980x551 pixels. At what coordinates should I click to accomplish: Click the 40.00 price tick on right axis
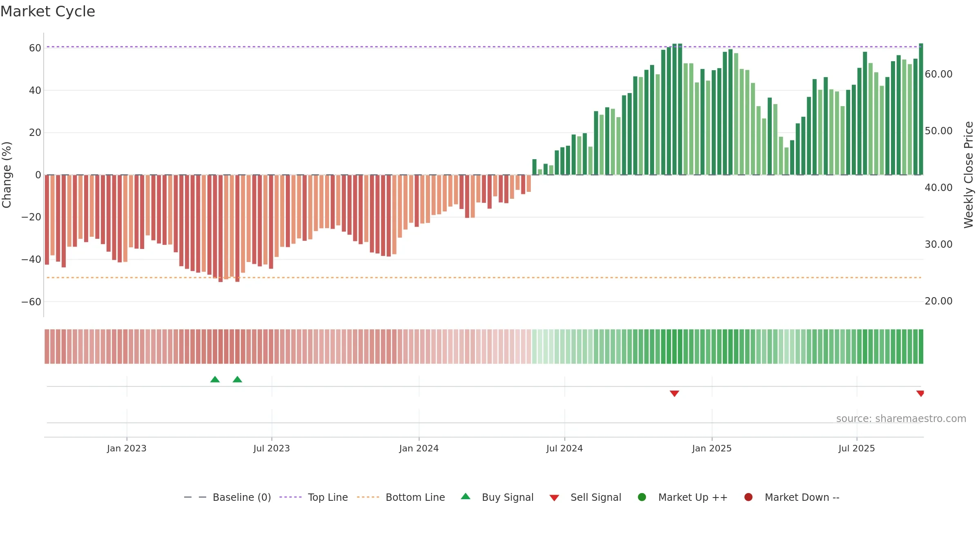[x=939, y=187]
